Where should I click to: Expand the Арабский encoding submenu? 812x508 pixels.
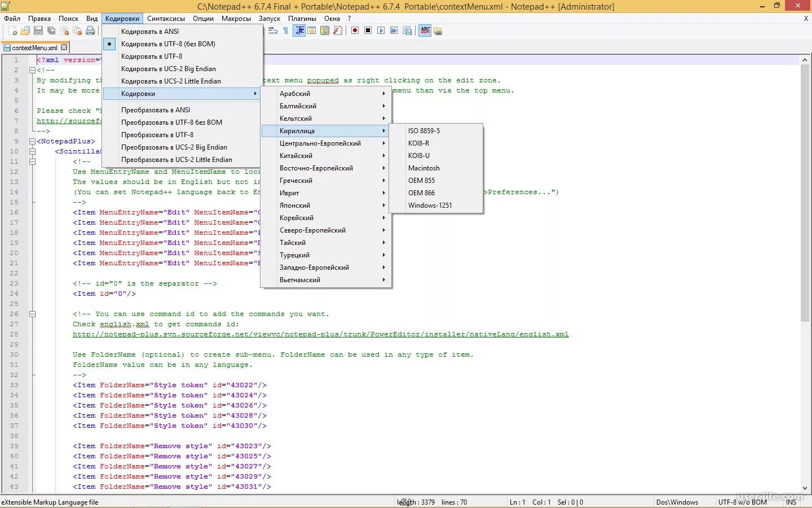point(326,94)
